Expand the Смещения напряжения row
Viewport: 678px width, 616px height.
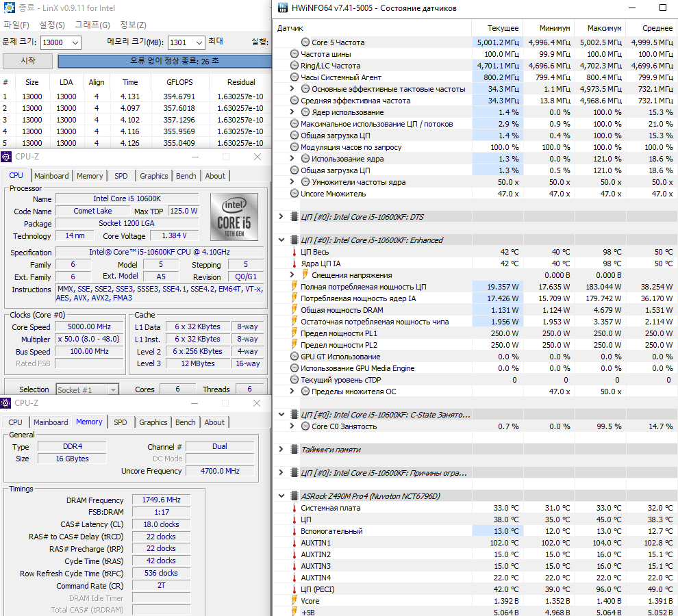pyautogui.click(x=292, y=274)
